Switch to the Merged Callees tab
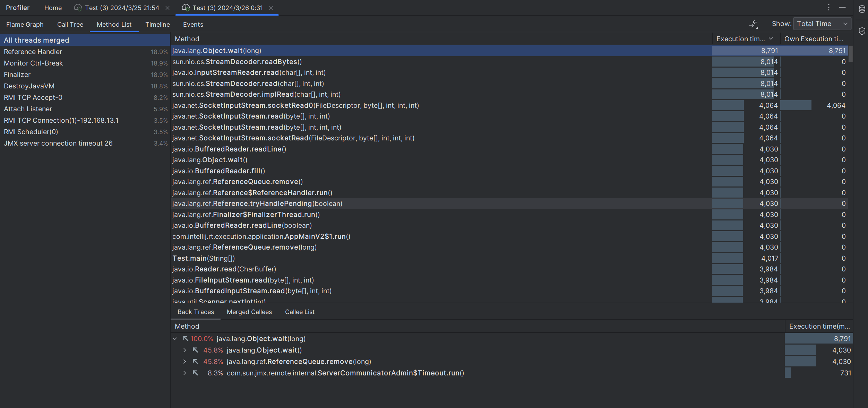The image size is (868, 408). (x=249, y=312)
